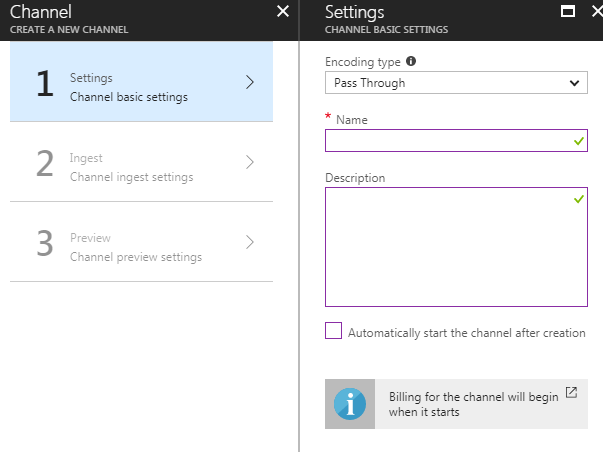Image resolution: width=603 pixels, height=452 pixels.
Task: Click the Automatically start the channel label
Action: click(x=466, y=333)
